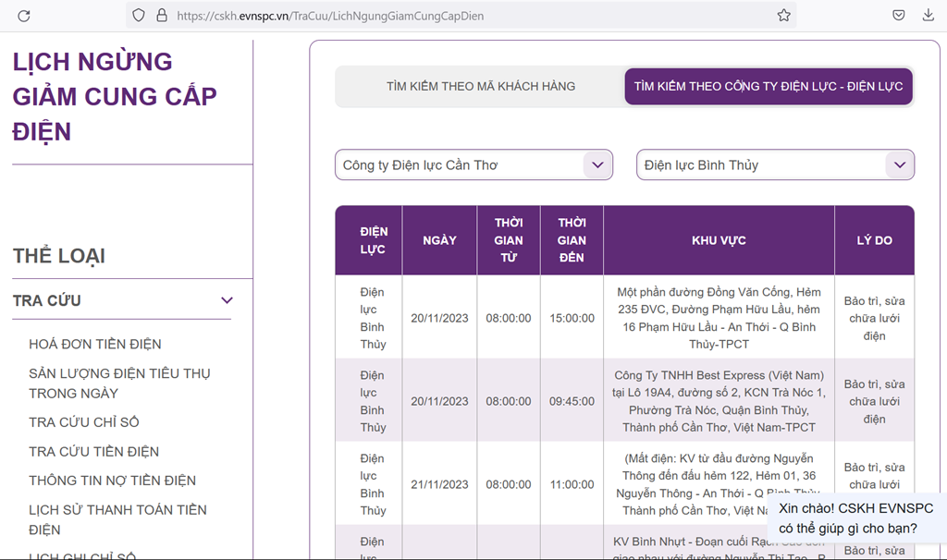This screenshot has height=560, width=947.
Task: Reload the page with the refresh icon
Action: (24, 16)
